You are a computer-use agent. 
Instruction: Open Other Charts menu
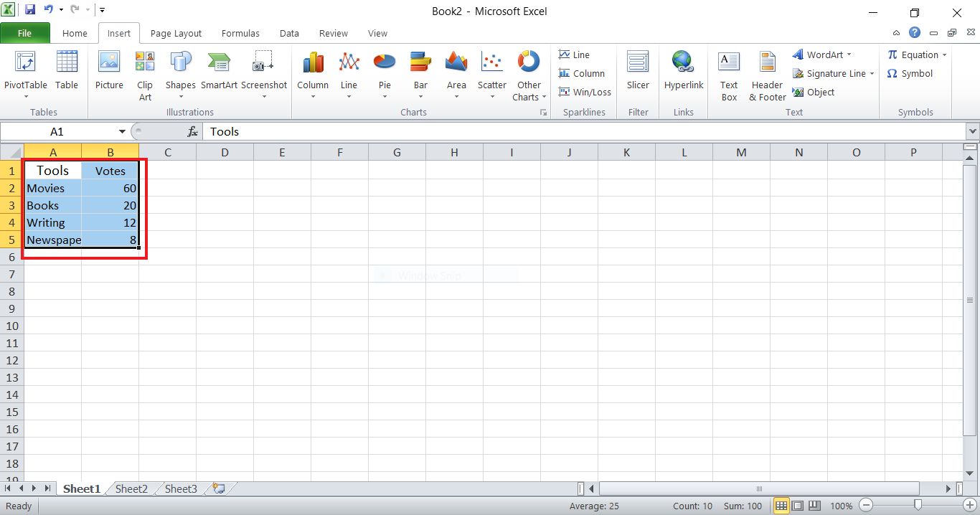(x=529, y=75)
